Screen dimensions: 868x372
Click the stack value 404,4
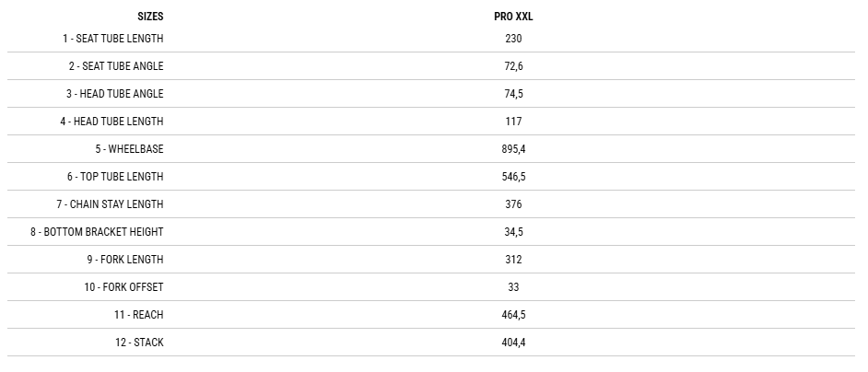click(x=513, y=343)
